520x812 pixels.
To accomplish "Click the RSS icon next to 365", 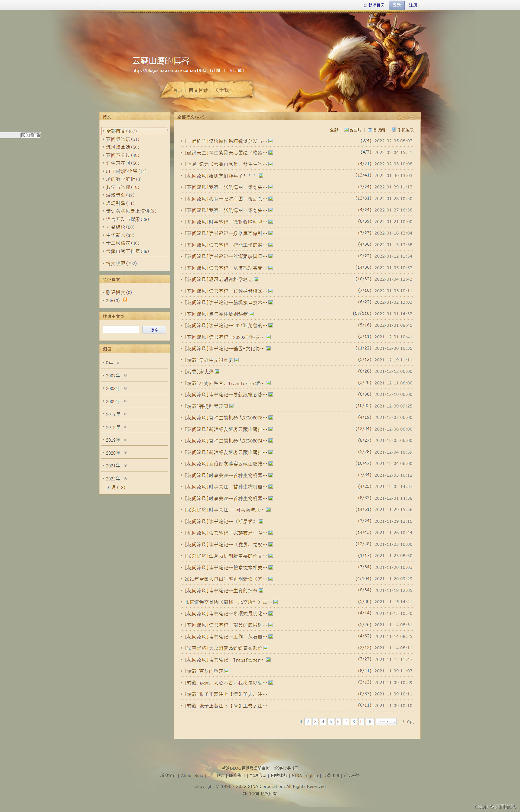I will tap(125, 300).
